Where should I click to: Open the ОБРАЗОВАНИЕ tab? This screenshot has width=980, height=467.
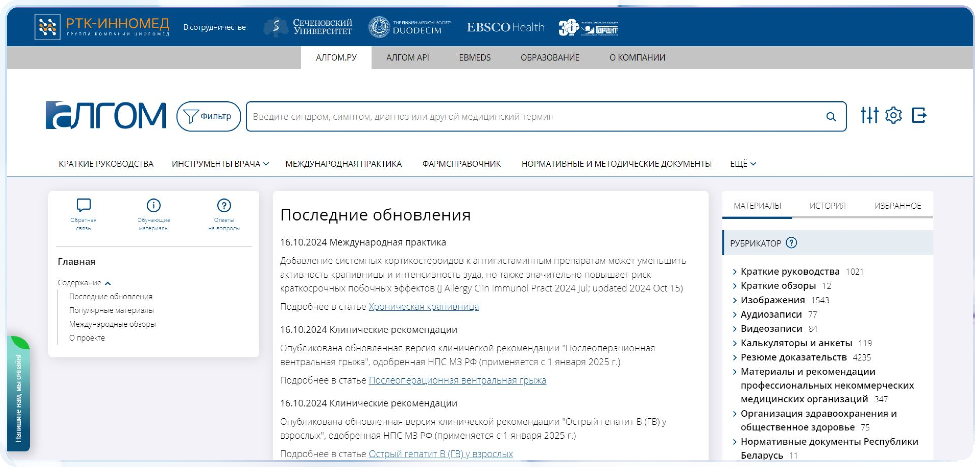coord(550,58)
